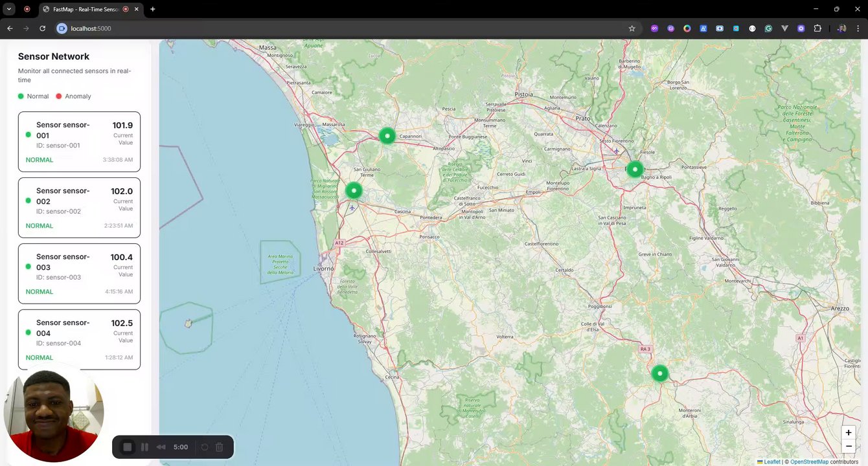This screenshot has width=868, height=466.
Task: View site information icon in address bar
Action: click(x=62, y=28)
